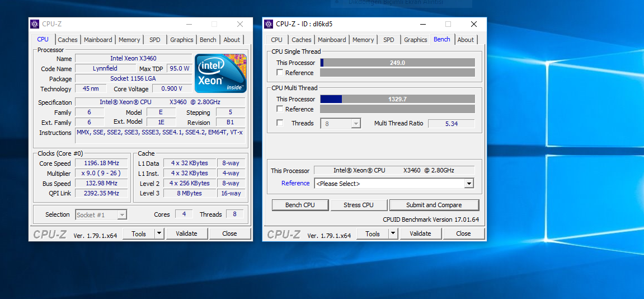644x299 pixels.
Task: Click CPU-Z app icon in Bench window title bar
Action: pos(269,24)
